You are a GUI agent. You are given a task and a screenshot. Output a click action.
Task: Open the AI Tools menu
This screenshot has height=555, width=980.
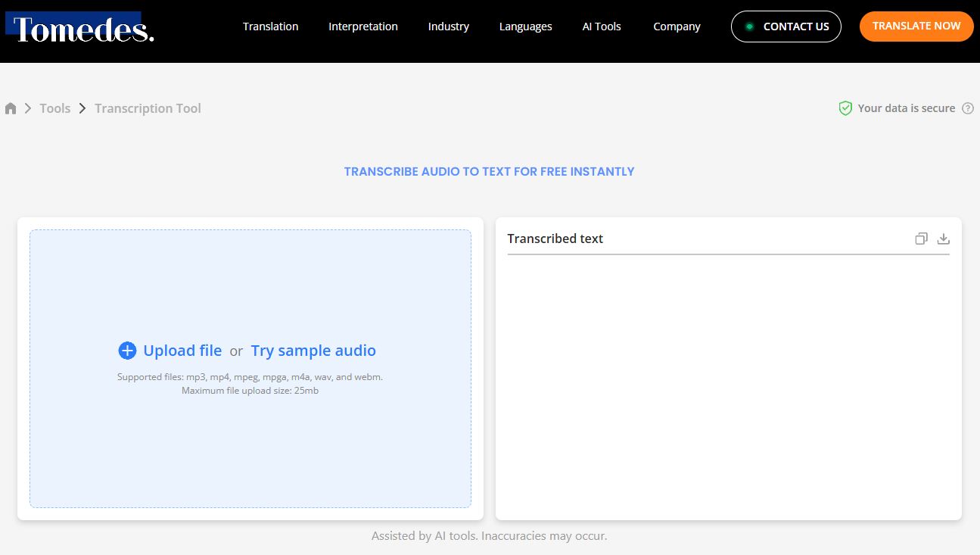pos(602,27)
